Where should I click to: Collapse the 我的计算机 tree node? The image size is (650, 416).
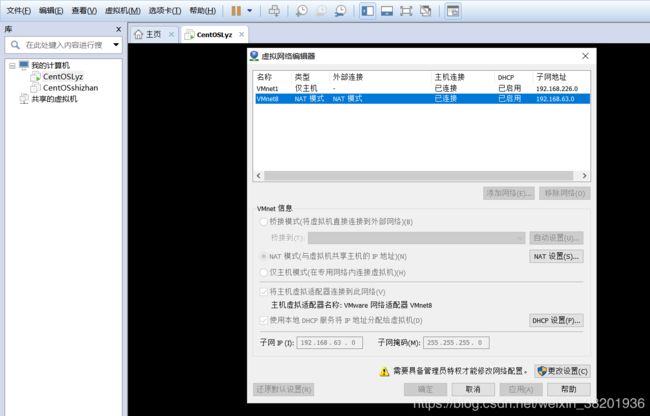coord(12,65)
